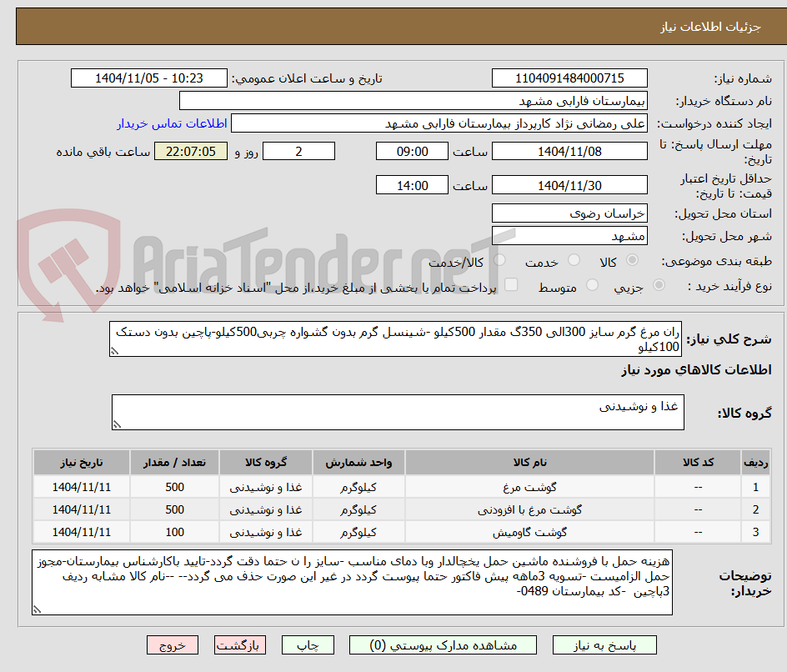Click the 'ردیف' column header
The width and height of the screenshot is (787, 672).
[756, 462]
